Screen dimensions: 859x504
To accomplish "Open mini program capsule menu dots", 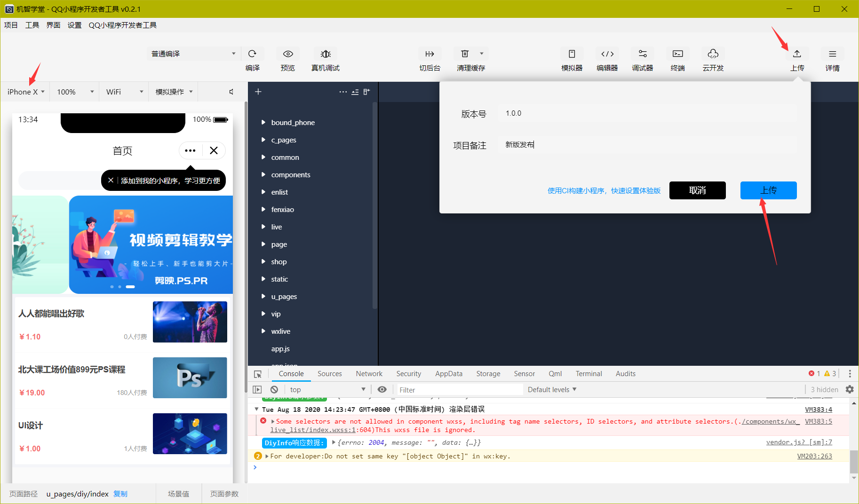I will [x=190, y=150].
